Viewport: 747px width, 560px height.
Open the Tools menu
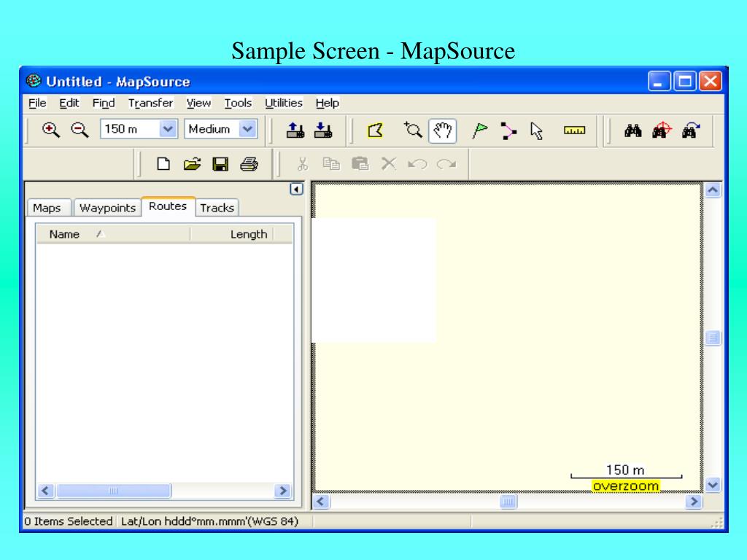(x=238, y=103)
